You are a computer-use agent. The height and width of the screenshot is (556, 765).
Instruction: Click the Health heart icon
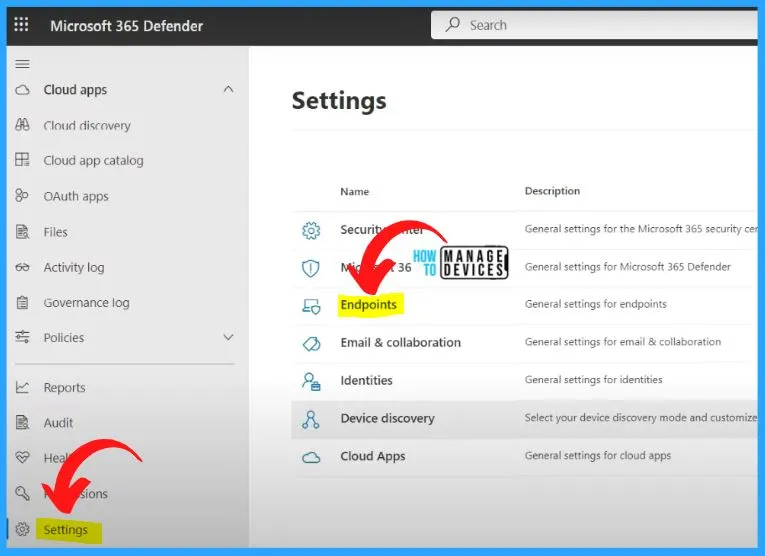coord(22,457)
